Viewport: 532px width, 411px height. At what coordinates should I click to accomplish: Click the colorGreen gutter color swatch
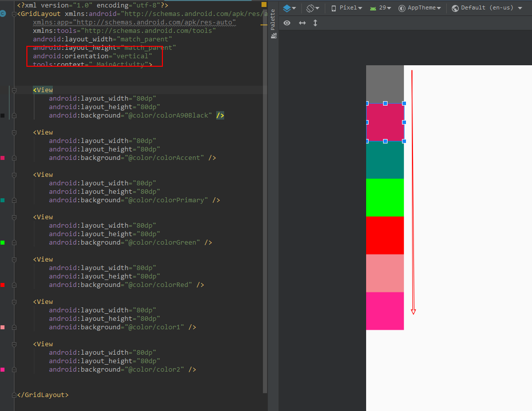pyautogui.click(x=2, y=243)
